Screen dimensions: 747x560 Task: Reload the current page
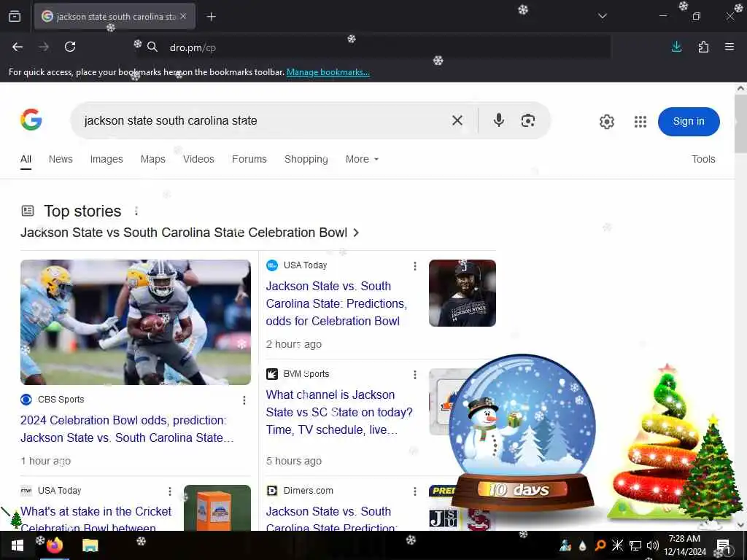pyautogui.click(x=70, y=47)
